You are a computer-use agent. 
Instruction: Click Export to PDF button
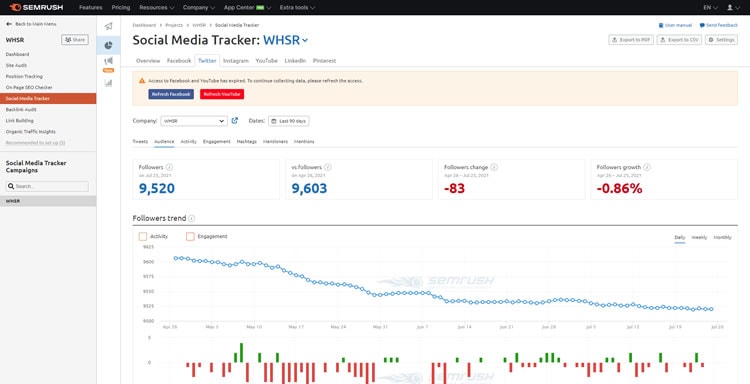pos(631,40)
